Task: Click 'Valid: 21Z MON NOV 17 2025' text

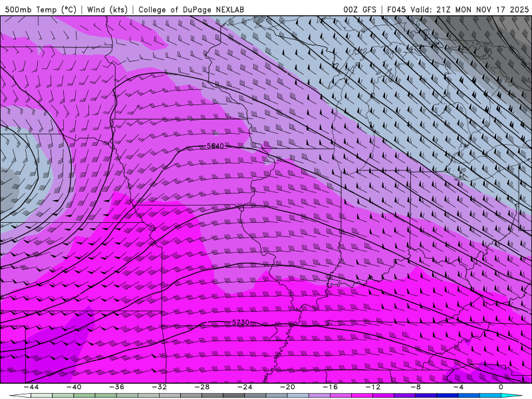Action: 469,9
